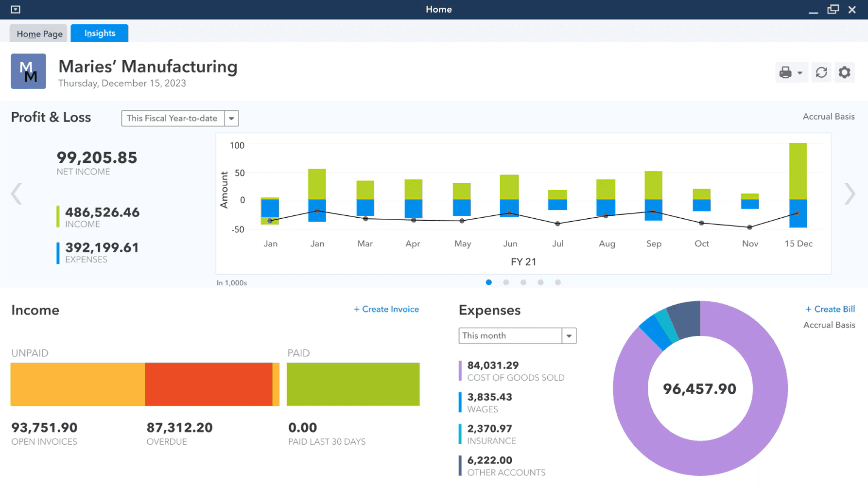868x489 pixels.
Task: Click the red Overdue invoices bar
Action: [x=208, y=384]
